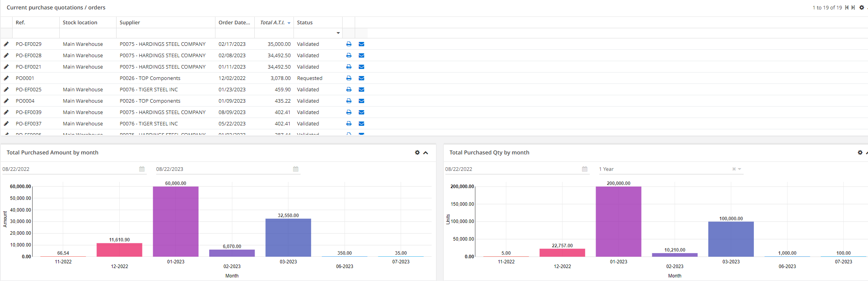
Task: Sort by Total A.T.I. column header
Action: pos(272,22)
